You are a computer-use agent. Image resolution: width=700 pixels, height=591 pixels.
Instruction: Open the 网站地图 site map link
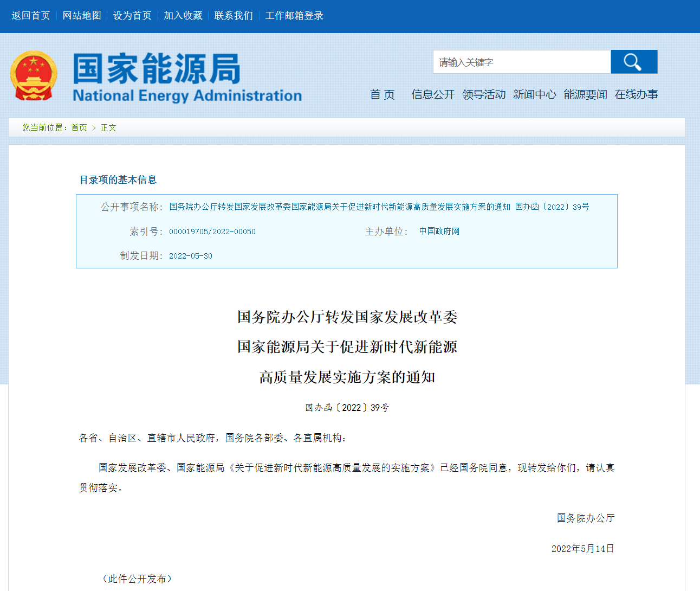[82, 16]
